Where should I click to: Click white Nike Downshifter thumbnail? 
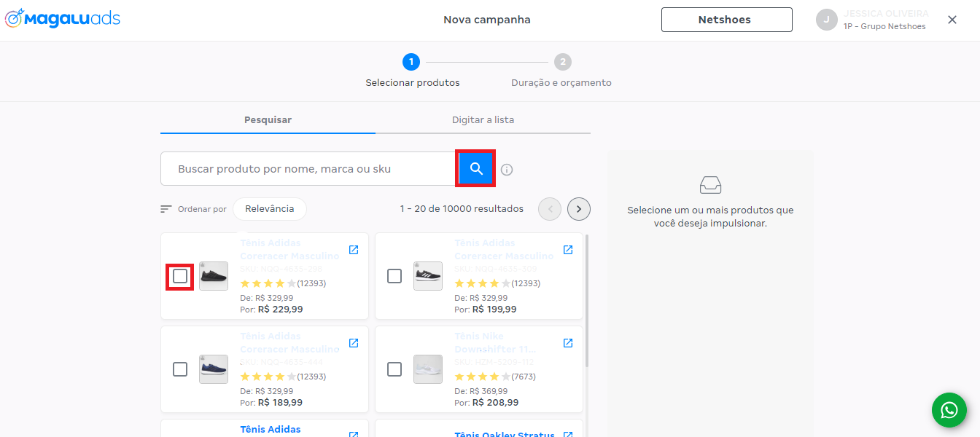428,369
